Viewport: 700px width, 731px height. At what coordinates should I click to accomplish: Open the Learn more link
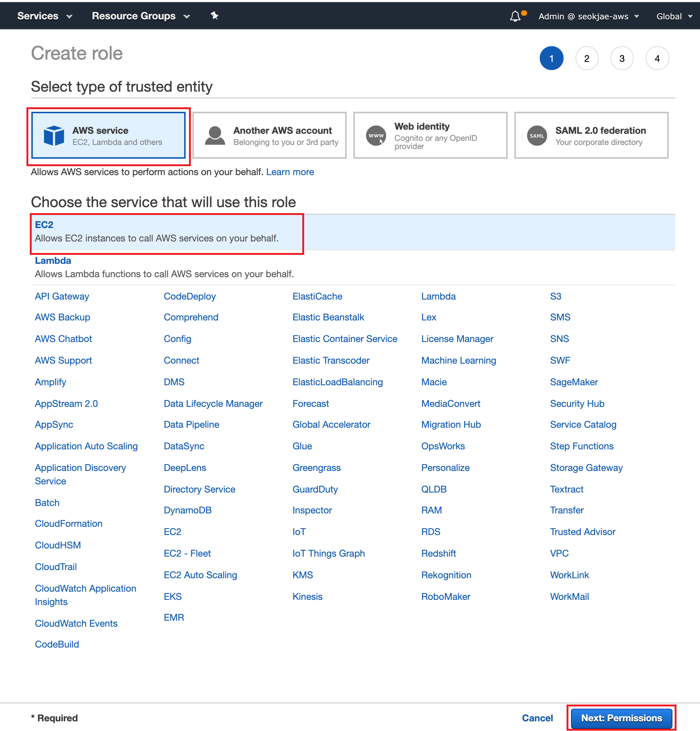pyautogui.click(x=290, y=172)
